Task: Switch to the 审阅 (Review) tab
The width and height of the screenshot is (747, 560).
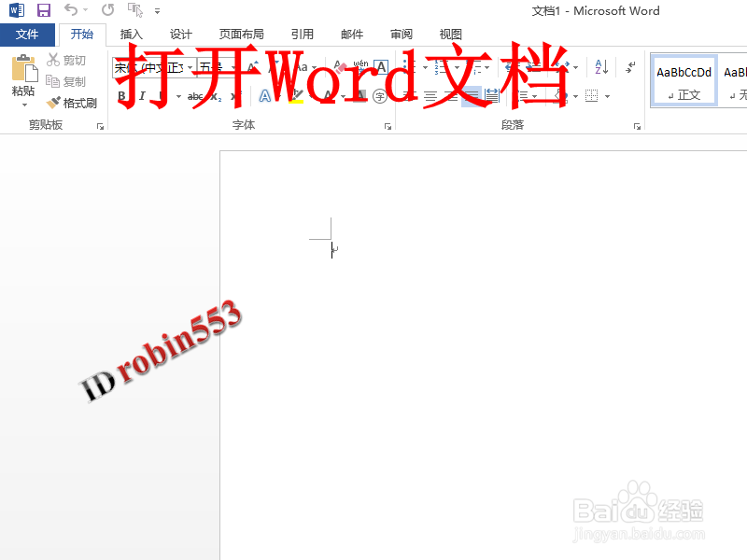Action: click(402, 35)
